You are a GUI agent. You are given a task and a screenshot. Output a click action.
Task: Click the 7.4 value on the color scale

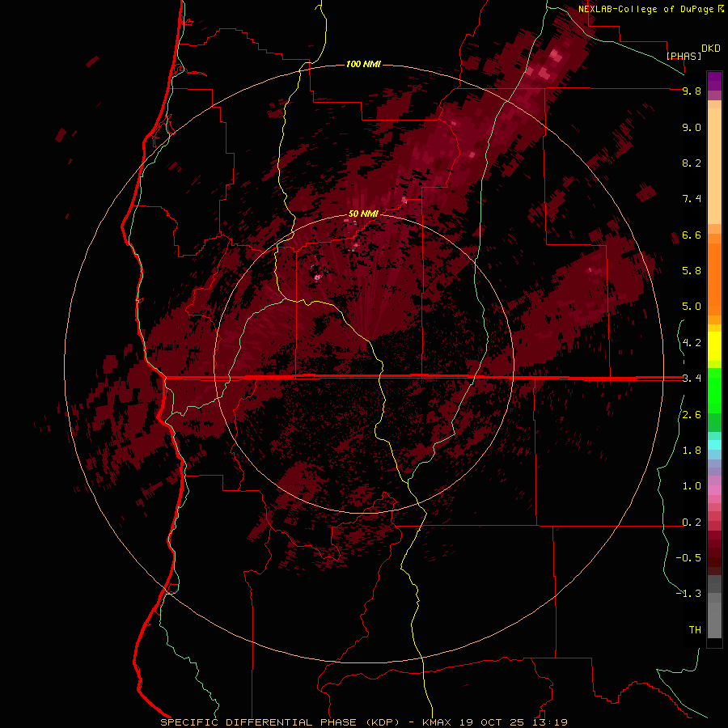coord(692,199)
